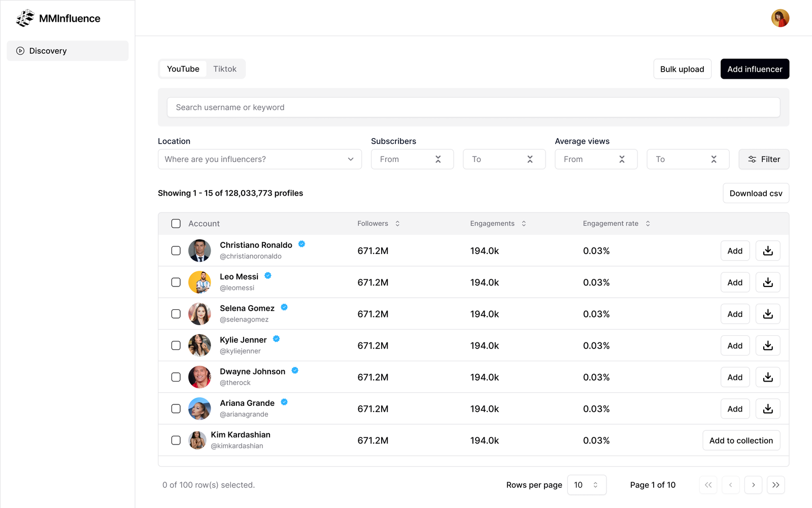The height and width of the screenshot is (508, 812).
Task: Open the Location dropdown
Action: (259, 160)
